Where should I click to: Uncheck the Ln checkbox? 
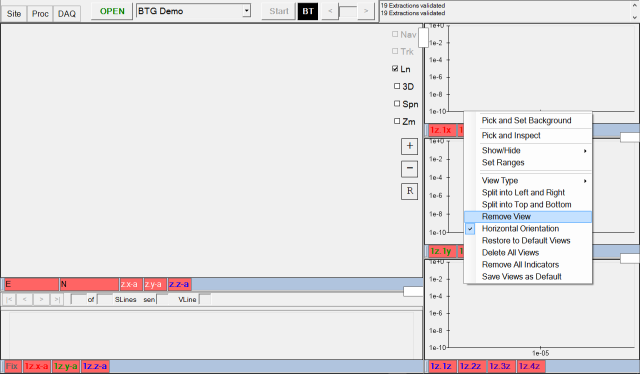pyautogui.click(x=395, y=69)
